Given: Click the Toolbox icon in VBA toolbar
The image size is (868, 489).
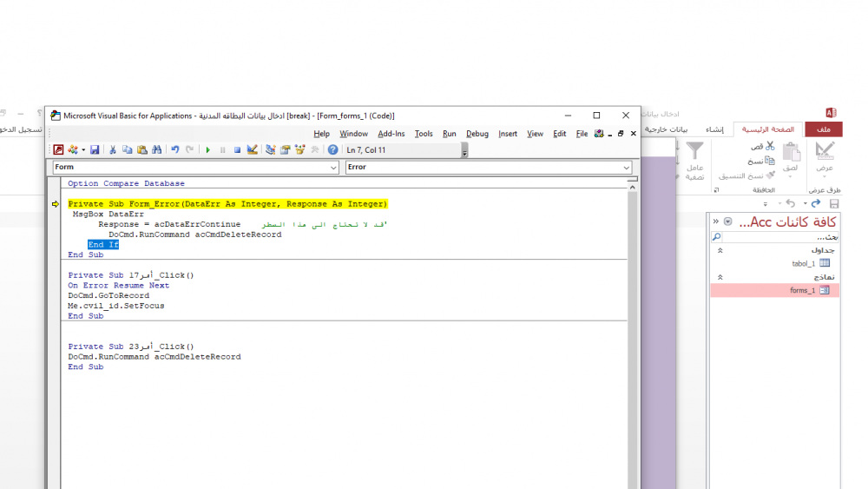Looking at the screenshot, I should tap(315, 149).
